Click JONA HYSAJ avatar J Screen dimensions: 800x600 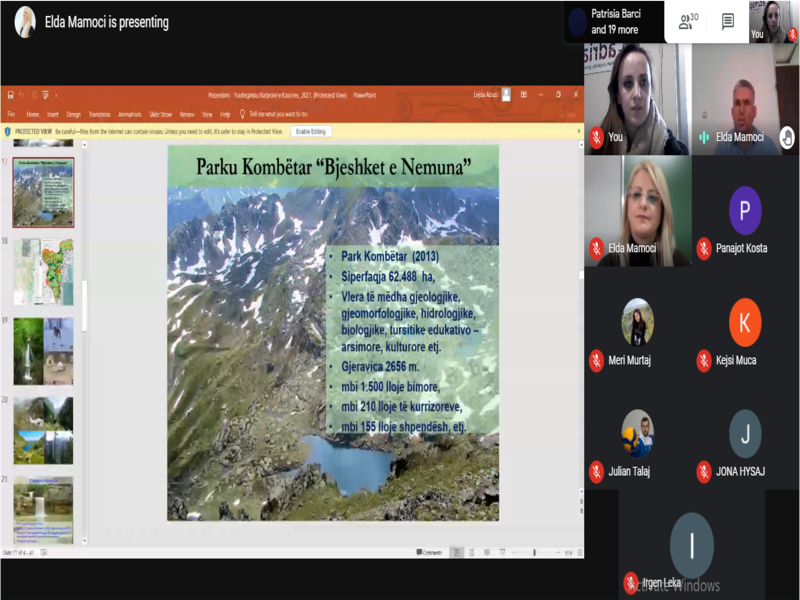tap(745, 434)
